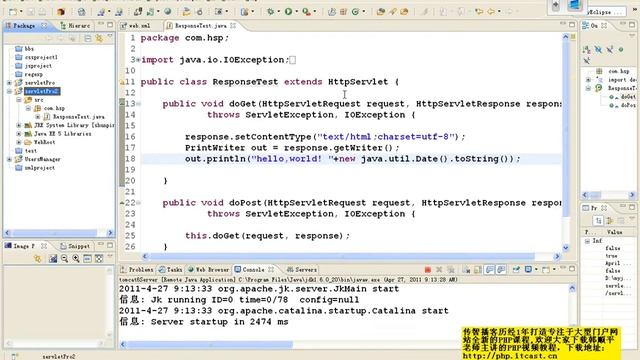The image size is (640, 360).
Task: Collapse the src folder node
Action: coord(19,100)
